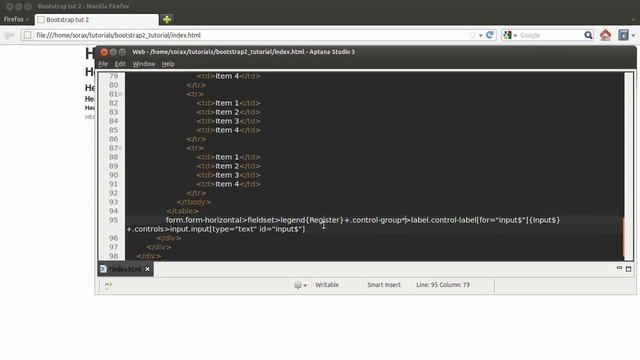Open the Window menu in Aptana
Image resolution: width=640 pixels, height=360 pixels.
coord(144,64)
